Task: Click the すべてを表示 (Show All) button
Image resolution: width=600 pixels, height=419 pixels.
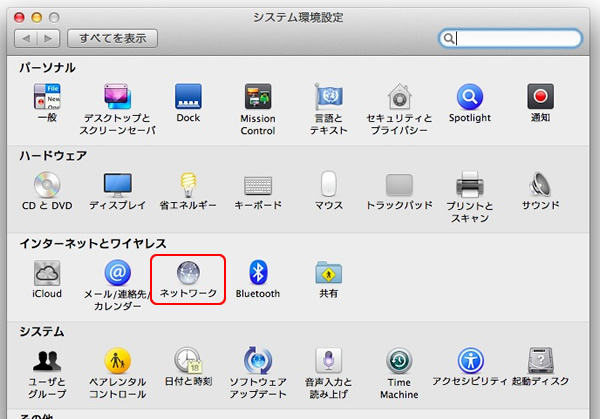Action: [113, 39]
